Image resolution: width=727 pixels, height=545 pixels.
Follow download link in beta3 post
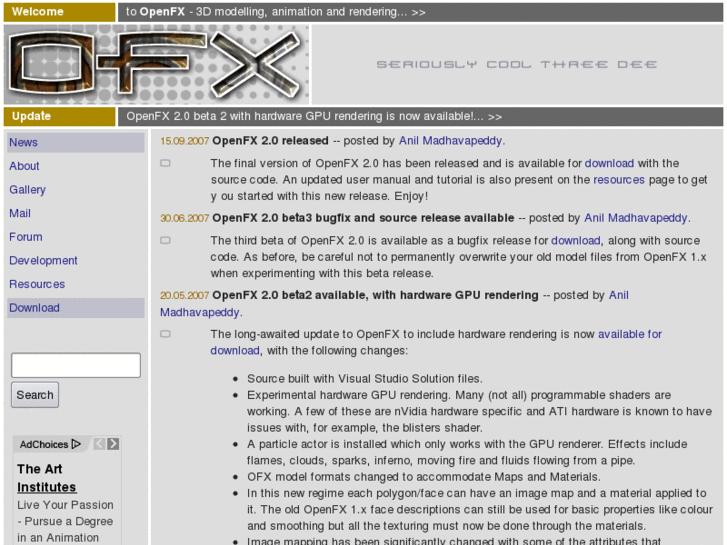[x=576, y=240]
